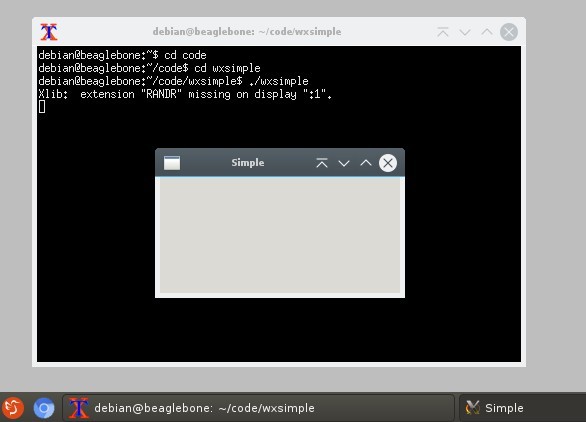586x422 pixels.
Task: Keep Simple window above others button
Action: pos(322,163)
